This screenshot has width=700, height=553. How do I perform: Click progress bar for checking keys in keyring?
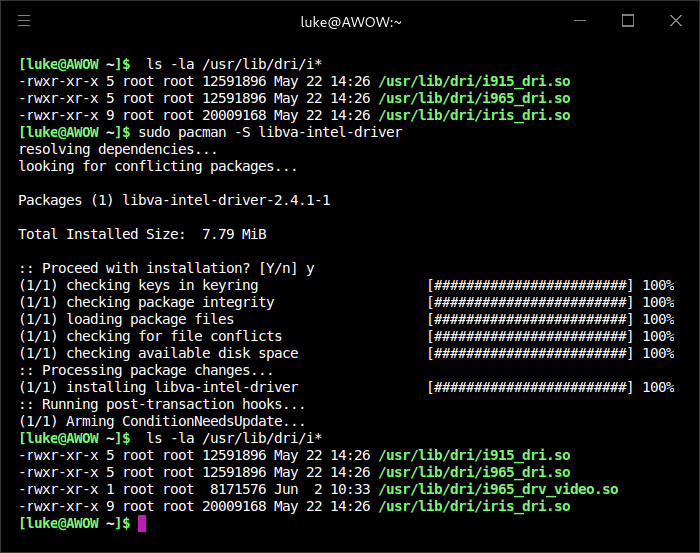point(530,285)
